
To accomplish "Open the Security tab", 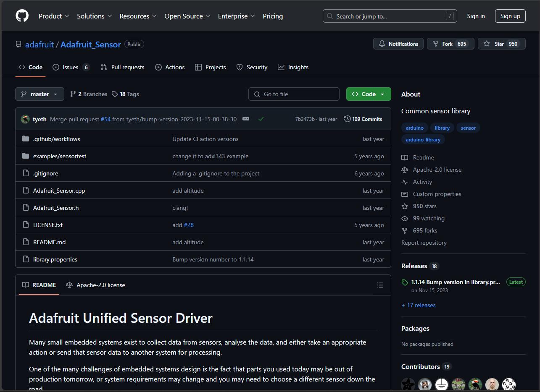I will point(252,67).
